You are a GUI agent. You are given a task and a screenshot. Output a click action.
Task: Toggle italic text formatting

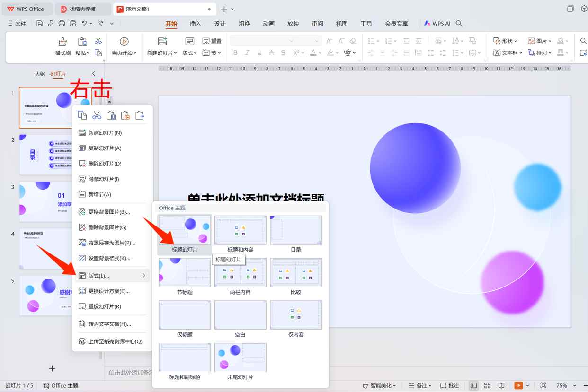[247, 53]
